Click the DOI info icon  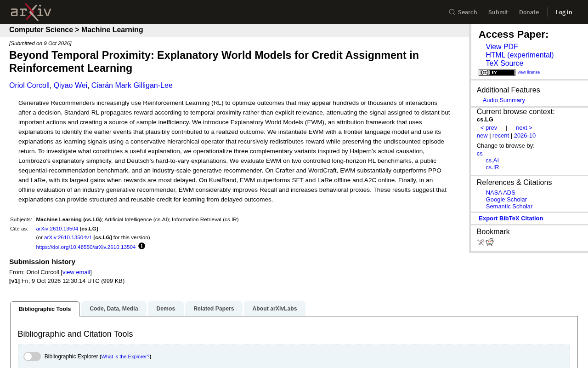tap(141, 246)
